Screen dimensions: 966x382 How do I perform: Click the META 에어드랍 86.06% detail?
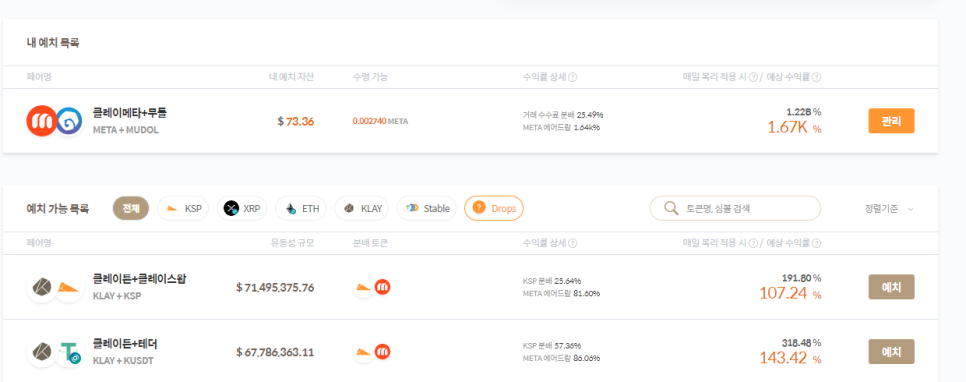point(561,358)
